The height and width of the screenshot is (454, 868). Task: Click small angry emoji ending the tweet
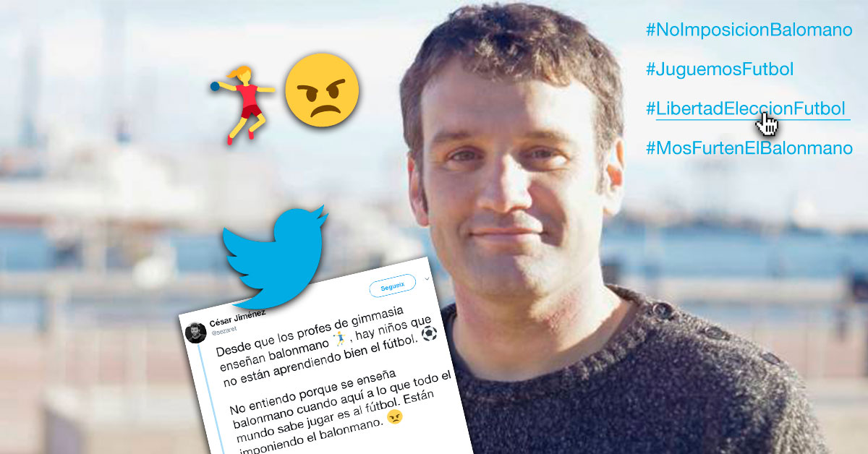coord(394,418)
